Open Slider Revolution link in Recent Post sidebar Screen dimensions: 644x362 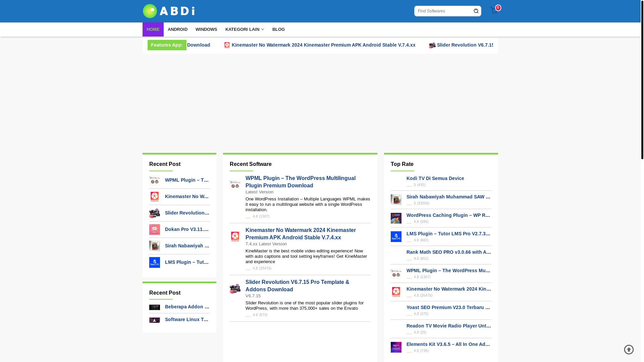point(187,213)
